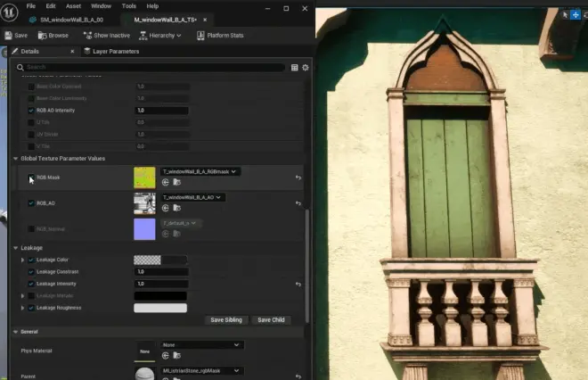Viewport: 588px width, 380px height.
Task: Click Browse in the toolbar
Action: [x=53, y=36]
